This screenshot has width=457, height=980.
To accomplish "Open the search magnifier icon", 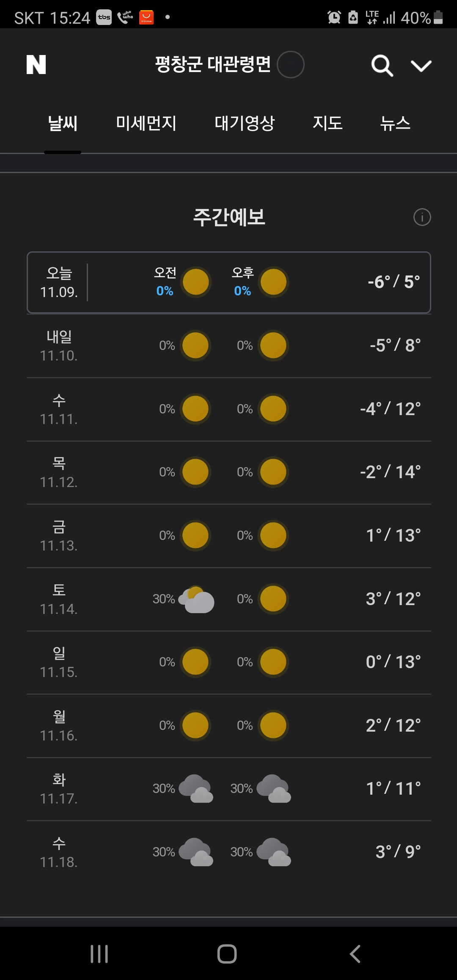I will (383, 66).
